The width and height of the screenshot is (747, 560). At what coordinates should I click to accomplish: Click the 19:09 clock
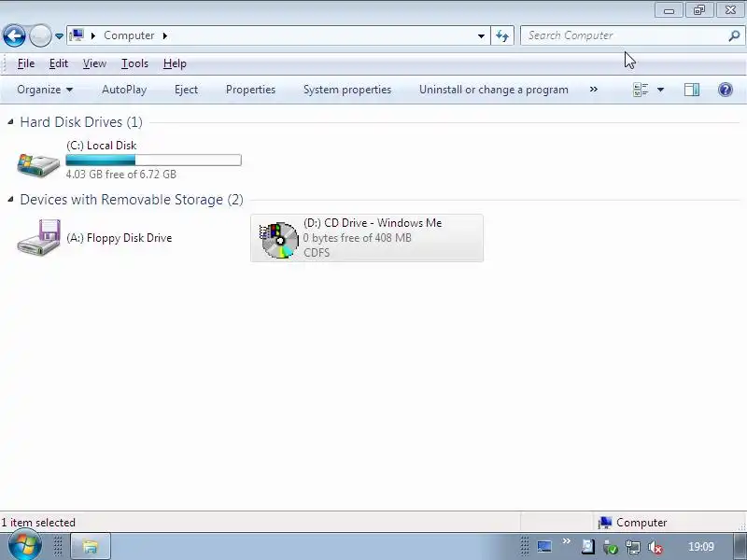(701, 547)
